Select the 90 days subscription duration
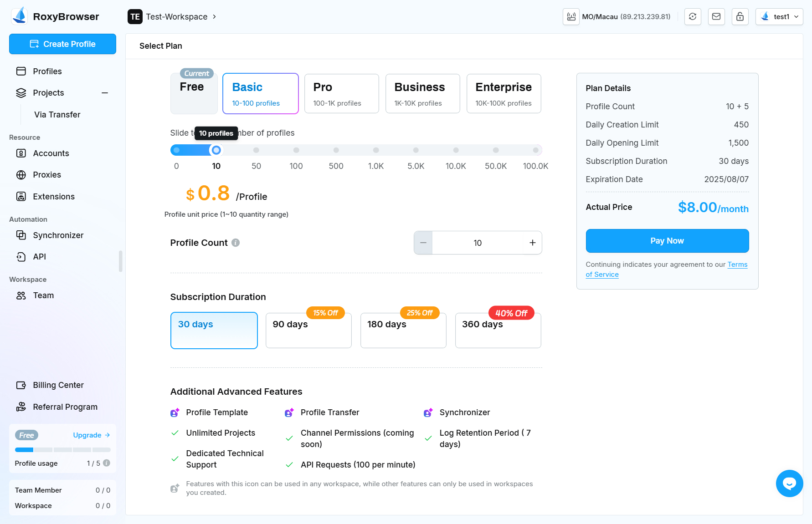812x524 pixels. point(308,330)
